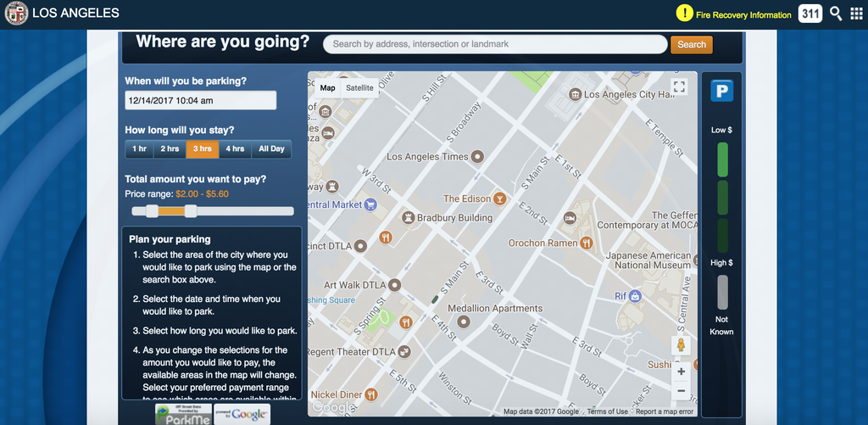868x425 pixels.
Task: Open the Fire Recovery Information link
Action: [x=743, y=15]
